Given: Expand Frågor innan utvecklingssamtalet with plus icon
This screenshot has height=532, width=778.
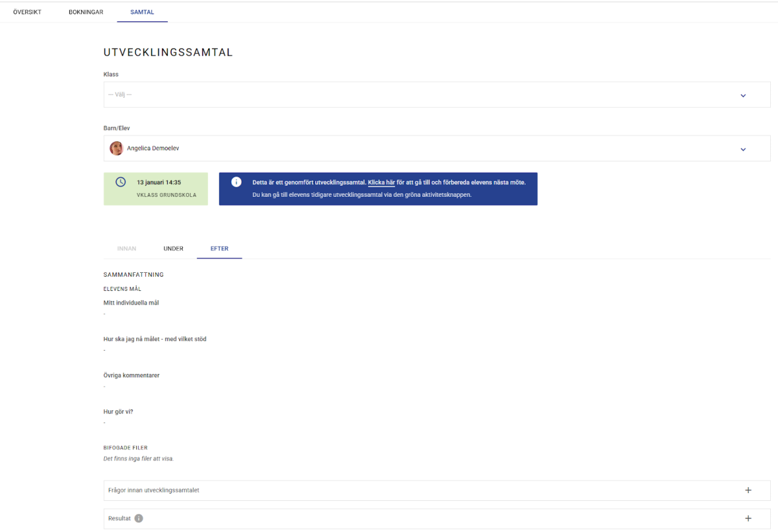Looking at the screenshot, I should (748, 491).
